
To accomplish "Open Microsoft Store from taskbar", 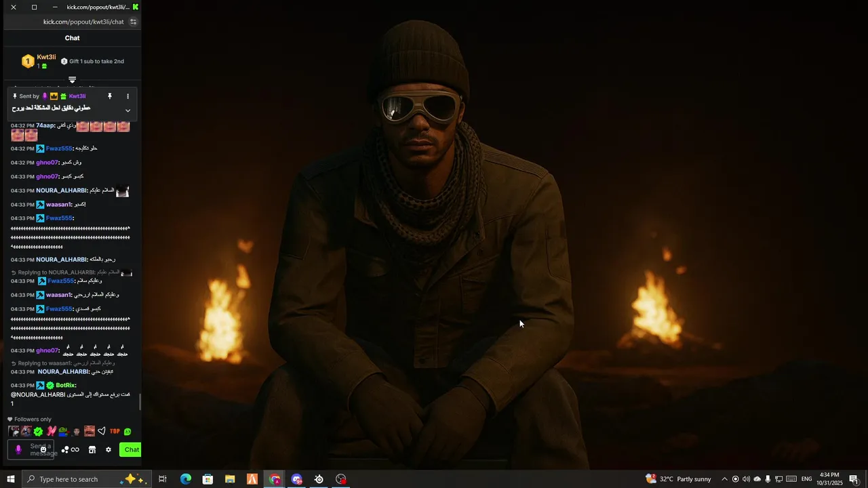I will 208,479.
